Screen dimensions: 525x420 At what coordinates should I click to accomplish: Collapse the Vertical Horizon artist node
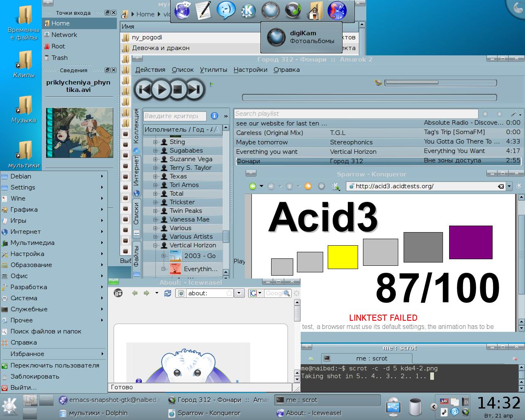155,245
